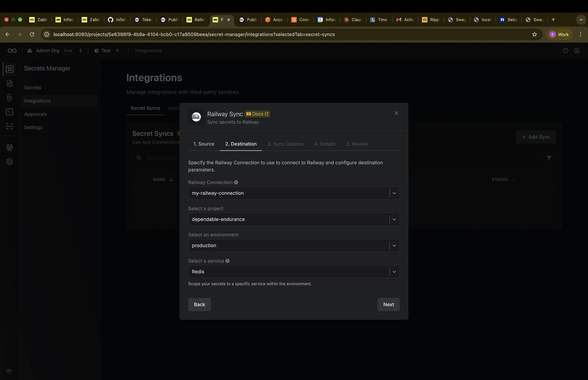
Task: Expand the Select an environment dropdown
Action: [394, 245]
